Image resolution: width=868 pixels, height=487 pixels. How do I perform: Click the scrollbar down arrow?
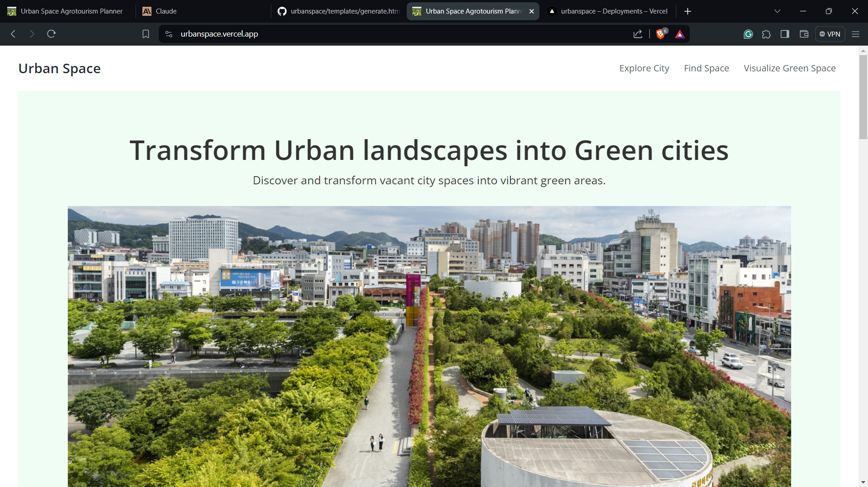[x=863, y=482]
